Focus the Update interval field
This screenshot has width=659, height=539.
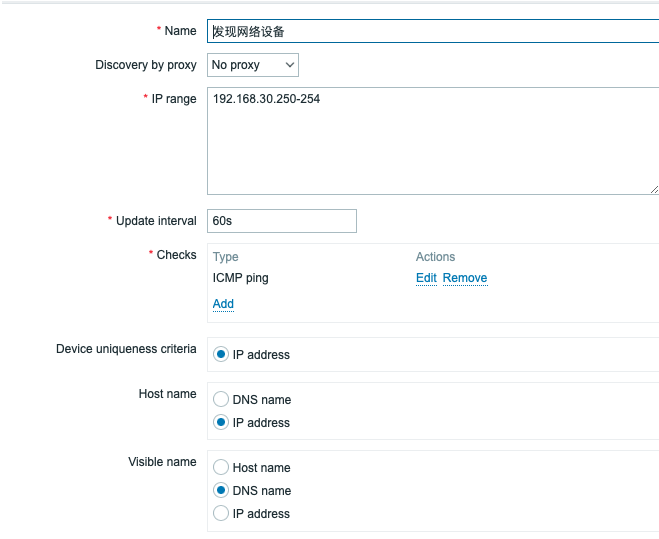[x=282, y=221]
